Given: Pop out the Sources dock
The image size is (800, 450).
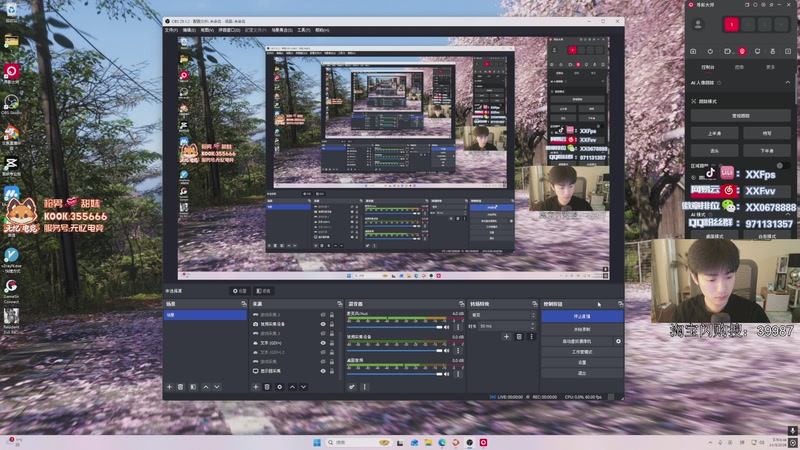Looking at the screenshot, I should point(340,304).
